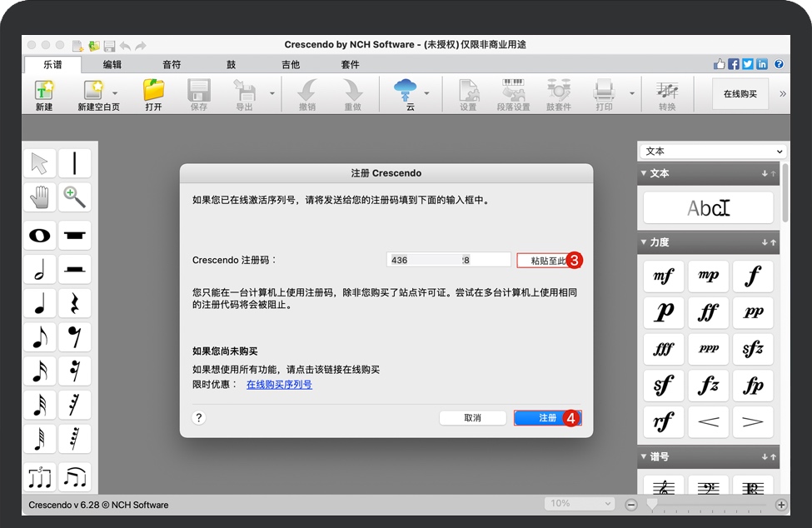This screenshot has height=528, width=812.
Task: Click the 打印 print toolbar icon
Action: pos(605,93)
